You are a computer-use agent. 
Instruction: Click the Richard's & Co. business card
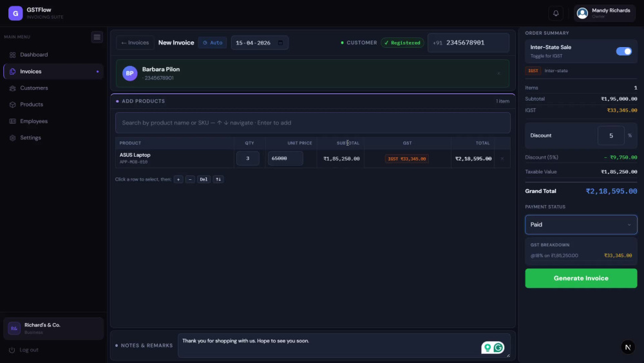coord(53,328)
